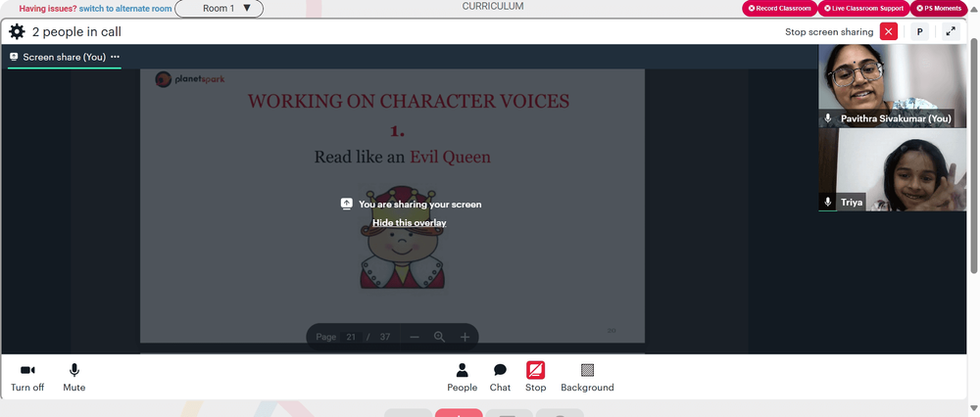Select Triya video tile
This screenshot has width=980, height=417.
(x=893, y=169)
